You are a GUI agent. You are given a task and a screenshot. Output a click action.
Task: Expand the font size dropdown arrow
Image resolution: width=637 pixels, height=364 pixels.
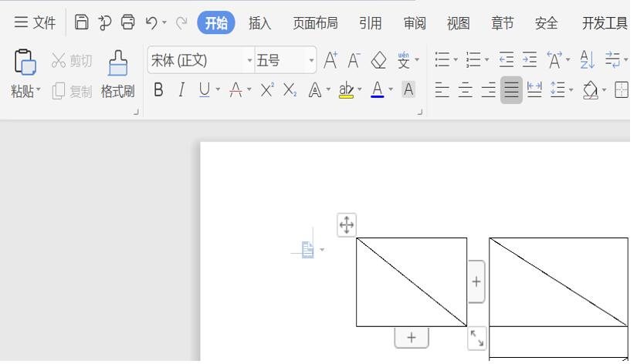[311, 60]
